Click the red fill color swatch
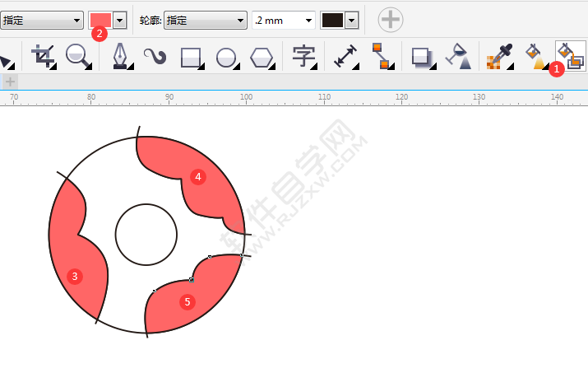The image size is (588, 387). point(100,20)
